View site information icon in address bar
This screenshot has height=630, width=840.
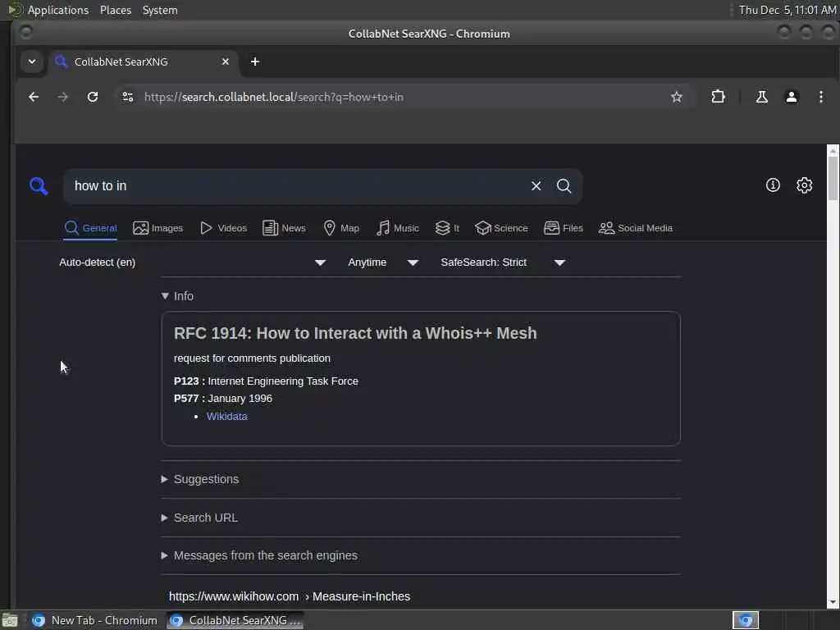pos(127,97)
